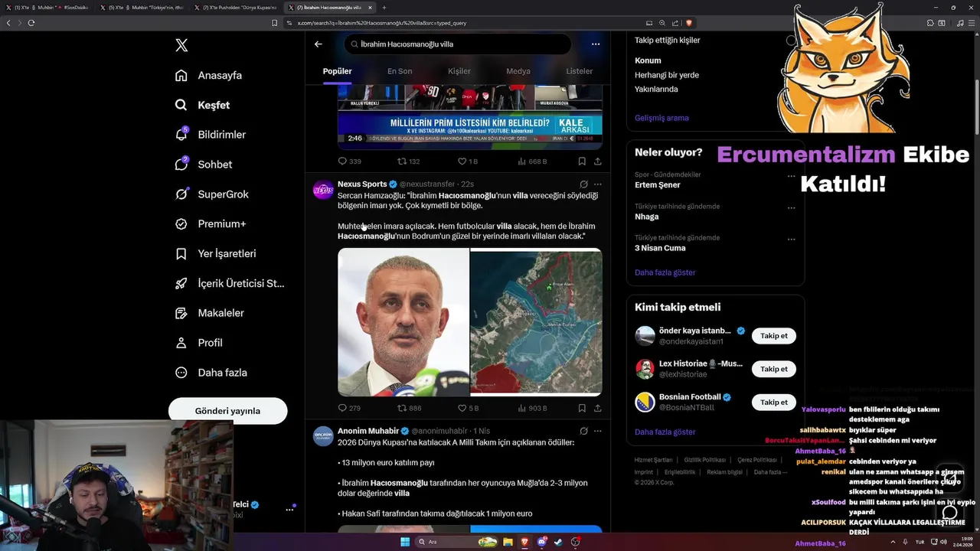Switch to the Kişiler tab
Screen dimensions: 980x551
tap(459, 71)
